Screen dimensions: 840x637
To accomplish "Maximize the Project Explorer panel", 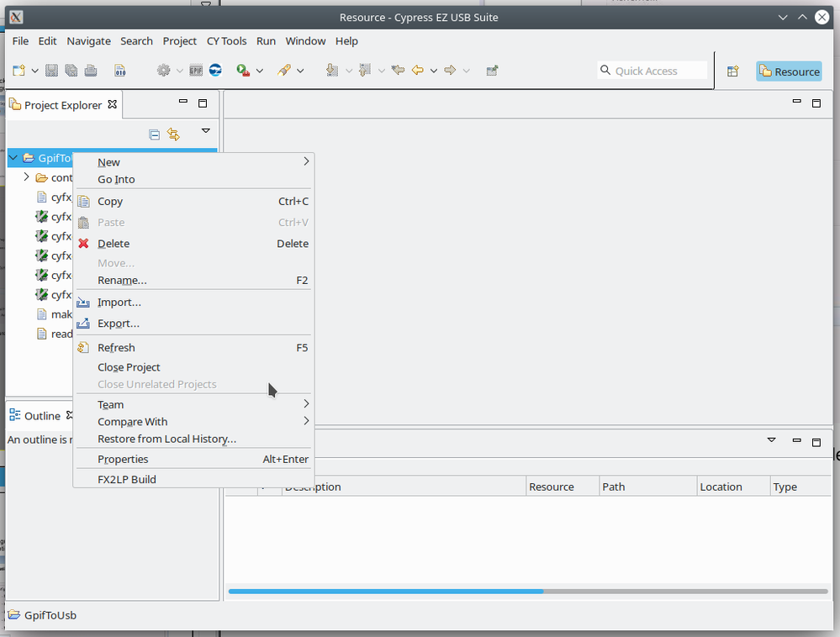I will [x=203, y=103].
